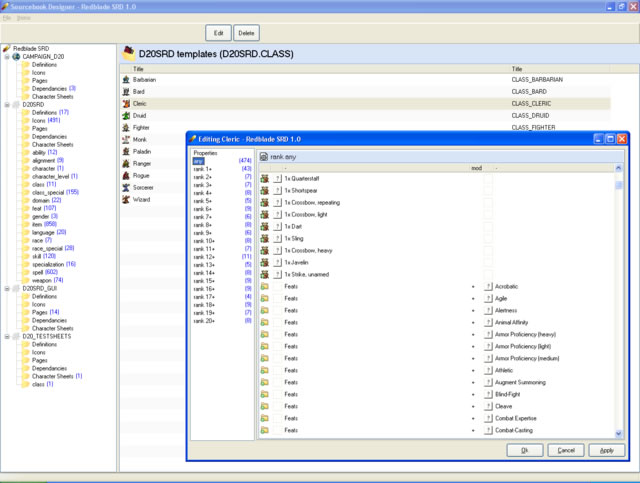
Task: Click the Rogue class icon
Action: click(126, 176)
